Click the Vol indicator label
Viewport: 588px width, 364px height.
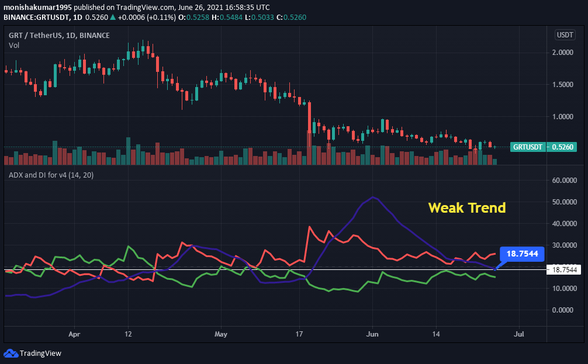coord(14,46)
